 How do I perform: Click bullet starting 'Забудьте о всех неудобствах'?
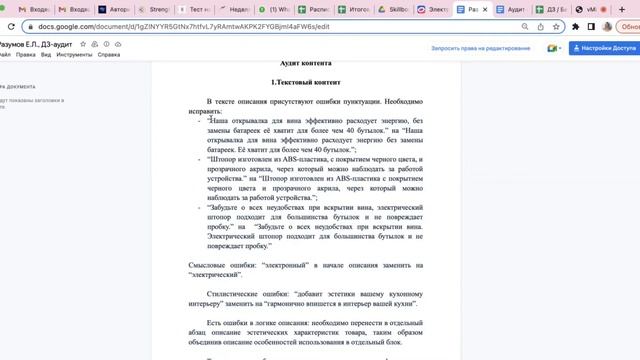(x=315, y=227)
